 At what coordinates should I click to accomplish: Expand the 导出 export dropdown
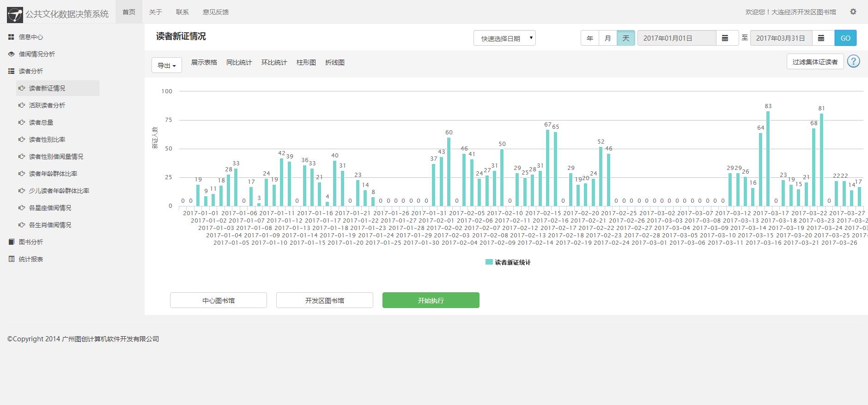(x=166, y=66)
